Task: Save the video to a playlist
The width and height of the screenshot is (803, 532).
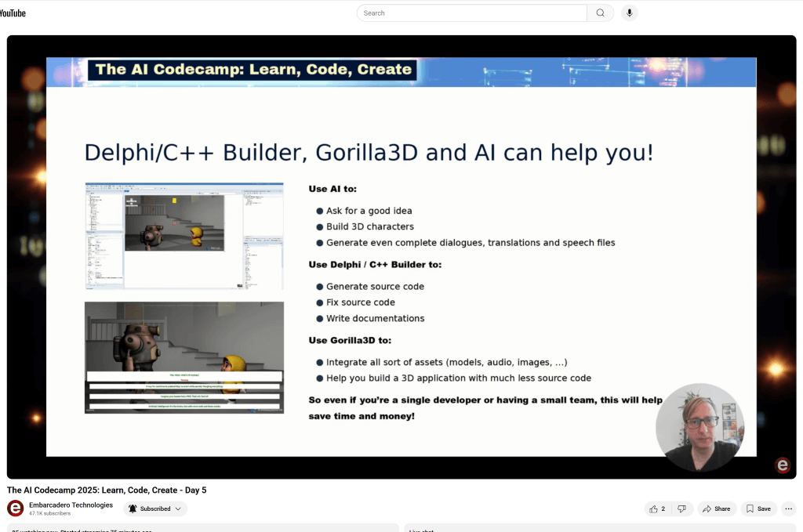Action: point(758,509)
